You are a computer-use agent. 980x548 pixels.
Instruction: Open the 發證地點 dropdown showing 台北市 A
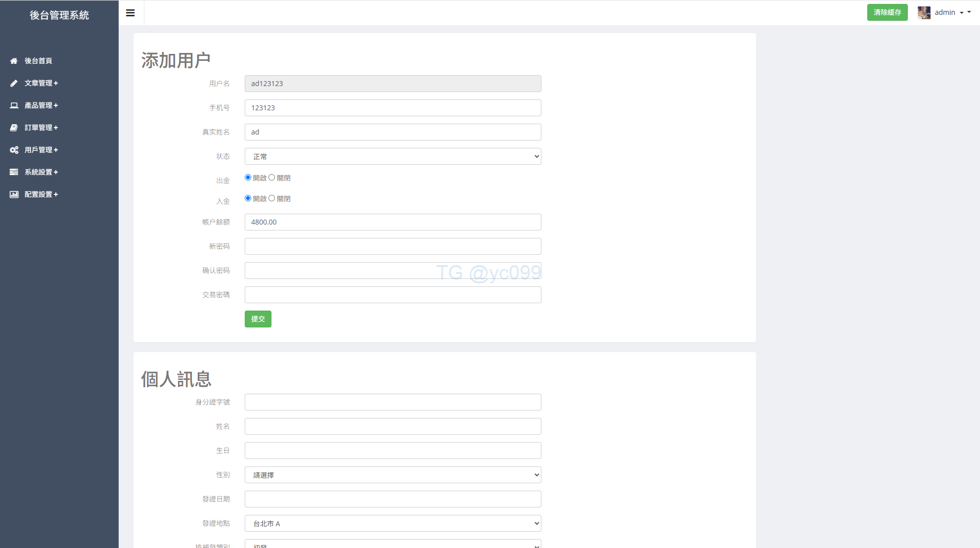[x=393, y=523]
